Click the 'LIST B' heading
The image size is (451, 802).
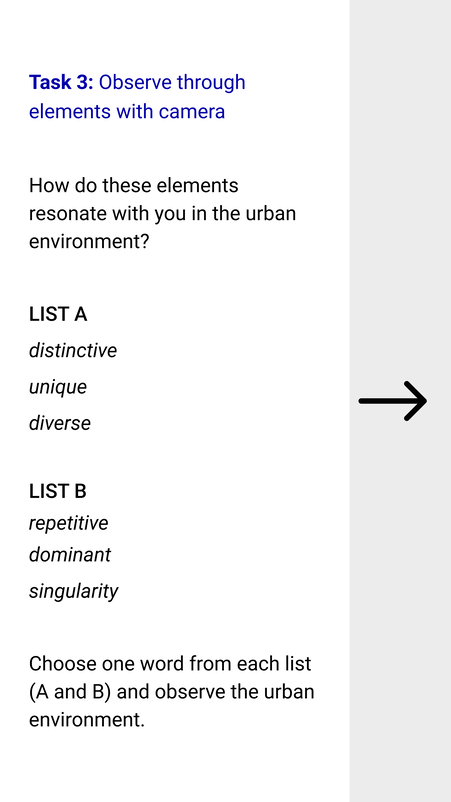pyautogui.click(x=58, y=491)
